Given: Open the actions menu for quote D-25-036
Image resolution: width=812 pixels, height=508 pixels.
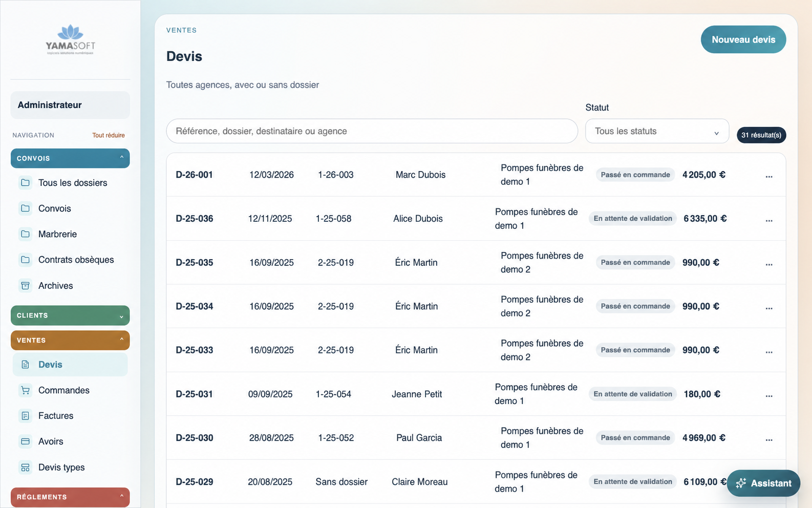Looking at the screenshot, I should click(769, 220).
